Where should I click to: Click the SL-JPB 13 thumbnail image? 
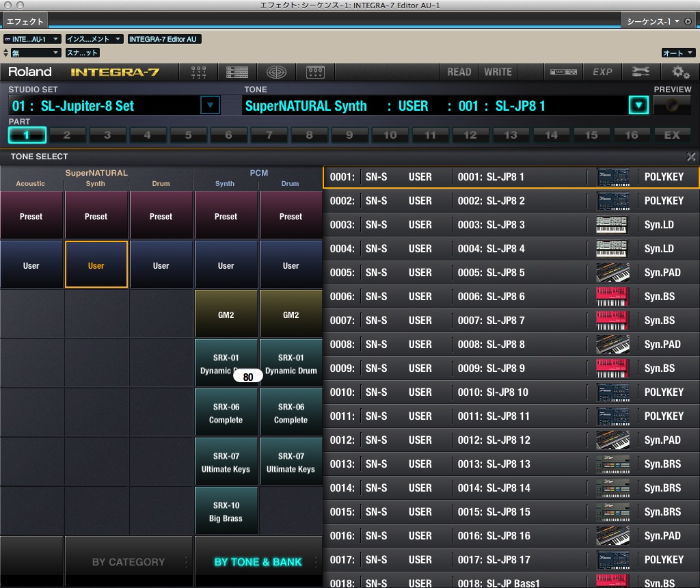point(613,464)
